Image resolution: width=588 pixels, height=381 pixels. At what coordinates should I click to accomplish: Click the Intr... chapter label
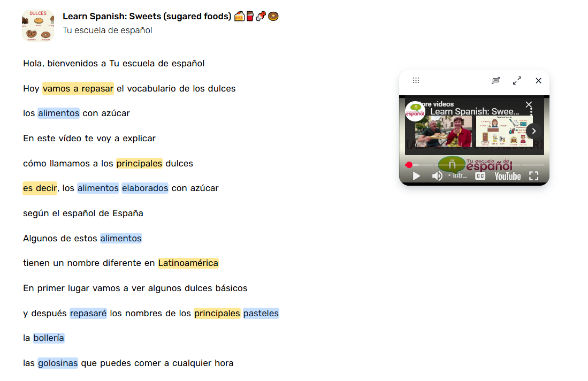point(460,176)
